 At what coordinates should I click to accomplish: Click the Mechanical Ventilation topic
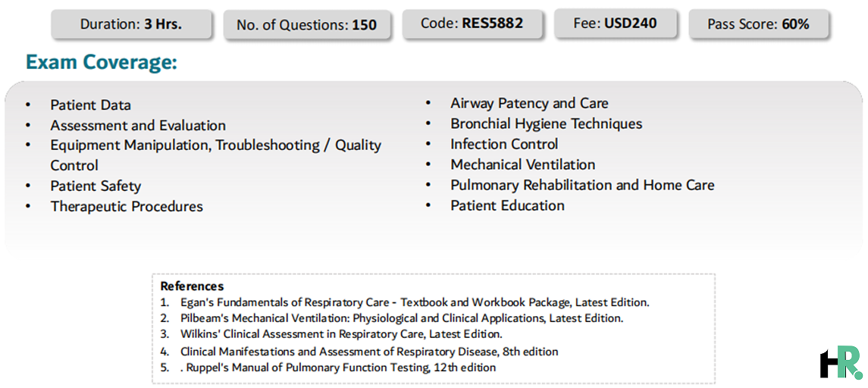tap(522, 164)
